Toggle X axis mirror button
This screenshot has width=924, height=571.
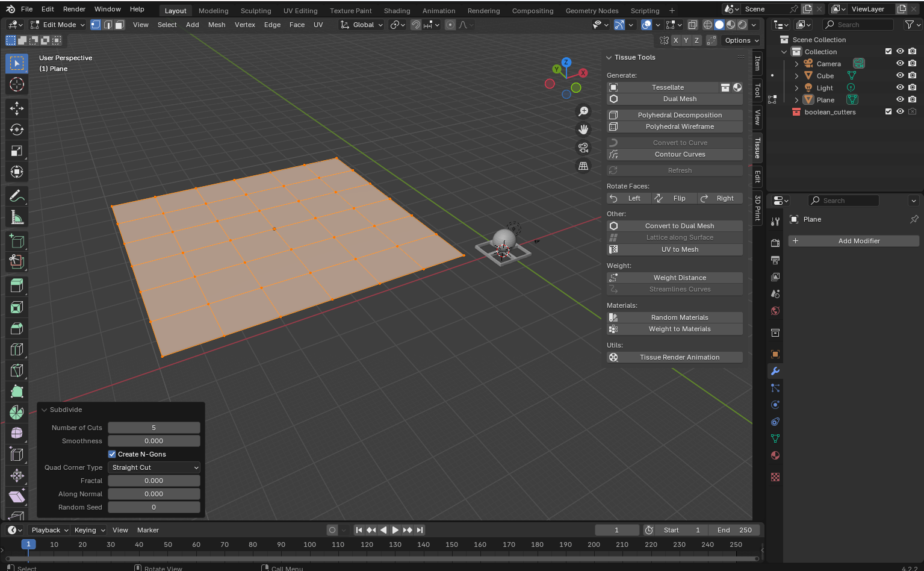click(675, 40)
